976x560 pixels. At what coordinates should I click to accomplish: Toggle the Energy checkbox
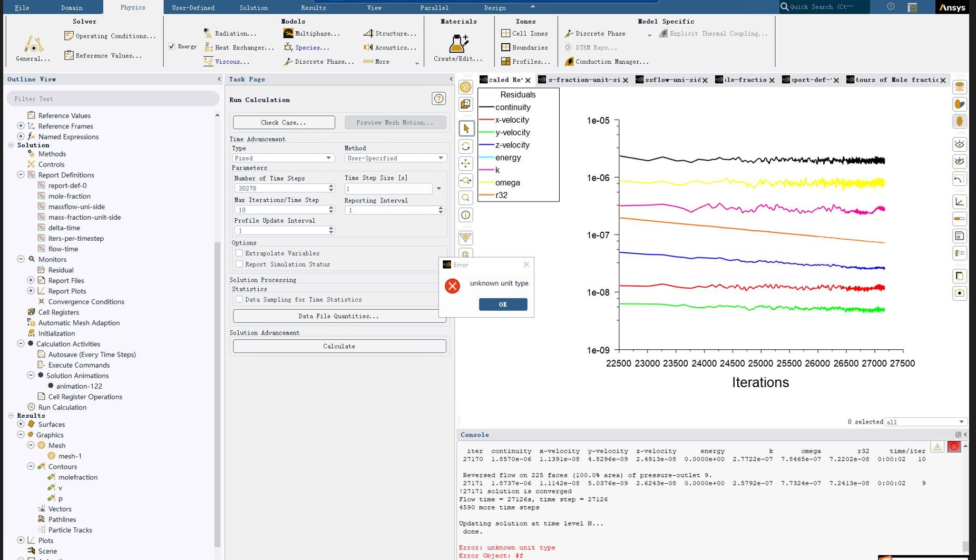(x=172, y=46)
